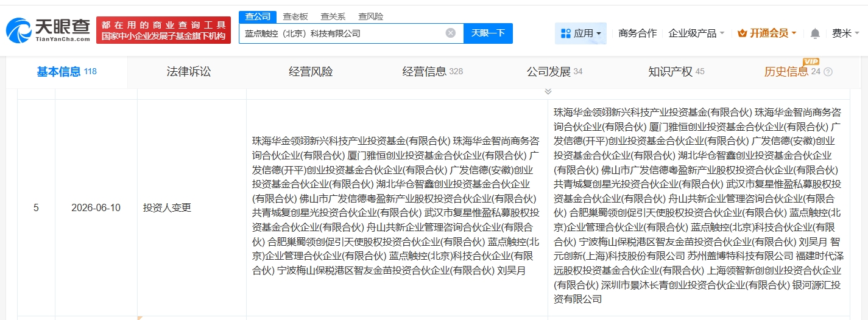Click 银河源汇投资有限公司 in the after-change column
Screen dimensions: 868x320
coord(699,291)
